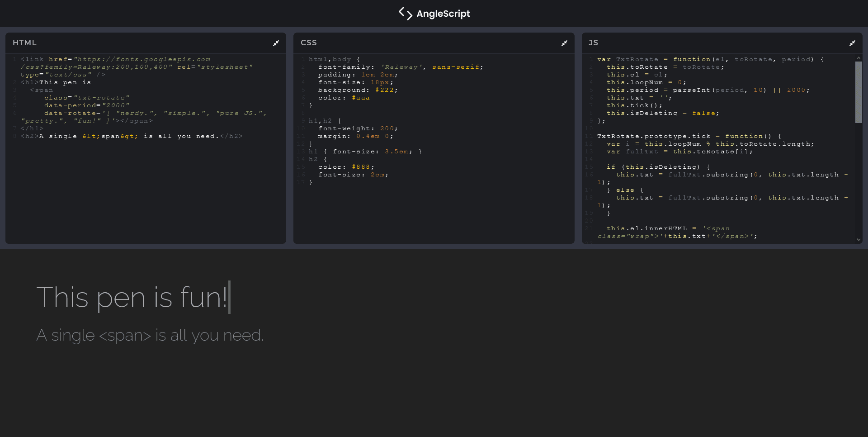
Task: Click the JS editor scroll-down arrow
Action: pyautogui.click(x=859, y=240)
